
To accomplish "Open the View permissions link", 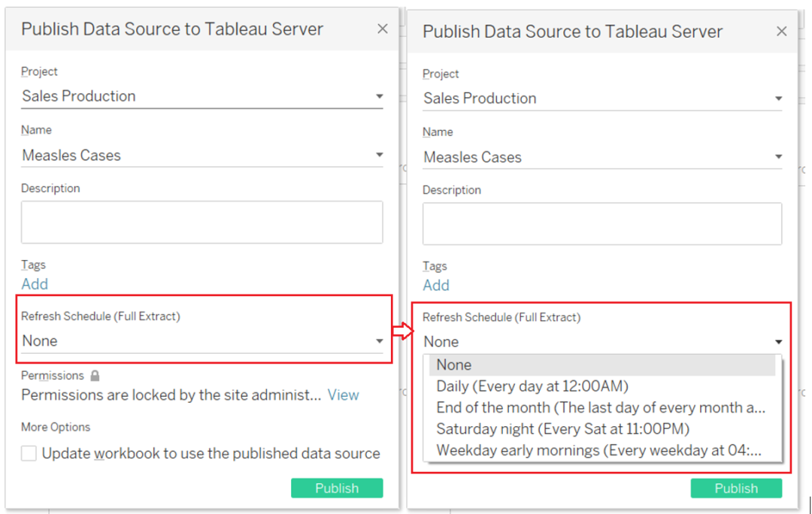I will (343, 395).
